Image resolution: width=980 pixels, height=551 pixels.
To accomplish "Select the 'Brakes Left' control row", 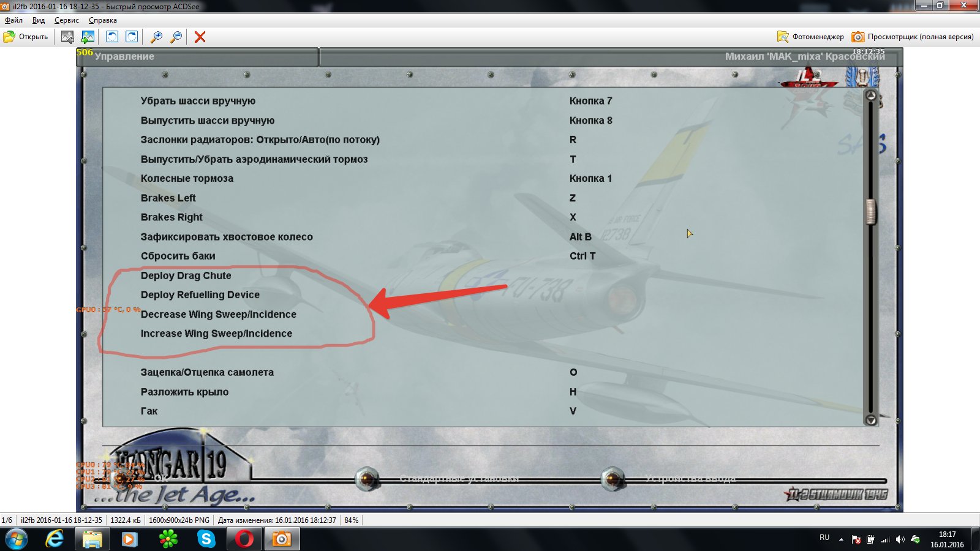I will click(168, 198).
